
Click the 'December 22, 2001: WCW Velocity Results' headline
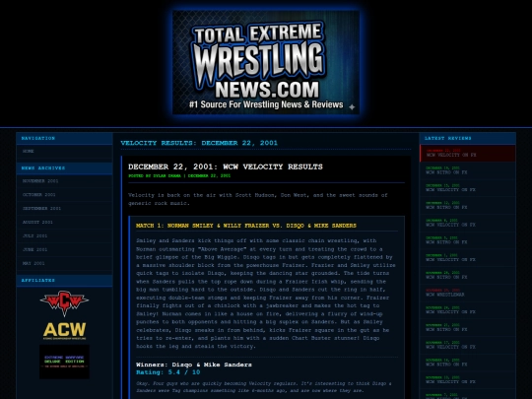coord(226,166)
